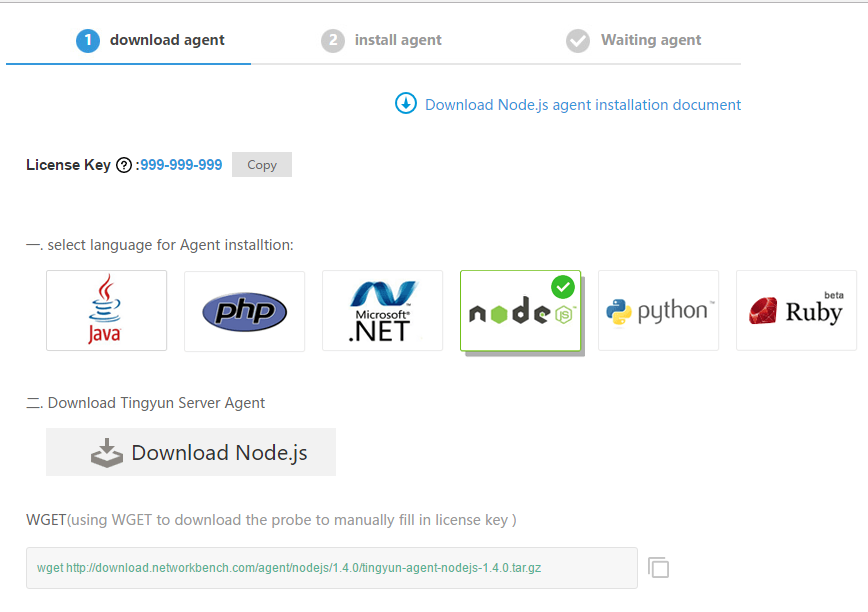This screenshot has height=612, width=868.
Task: Click the download arrow circle icon
Action: pyautogui.click(x=406, y=104)
